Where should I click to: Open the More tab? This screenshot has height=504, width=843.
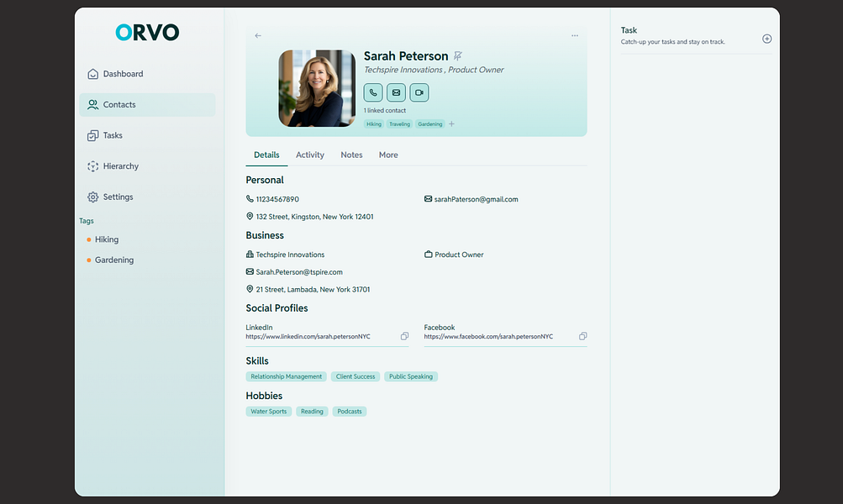[x=388, y=155]
